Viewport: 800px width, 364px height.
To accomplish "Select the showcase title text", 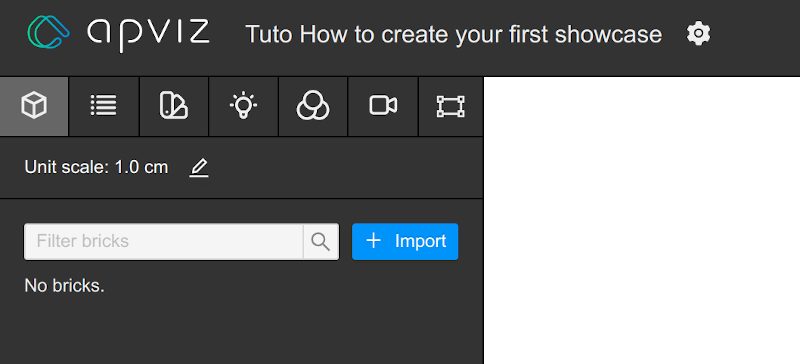I will 454,35.
